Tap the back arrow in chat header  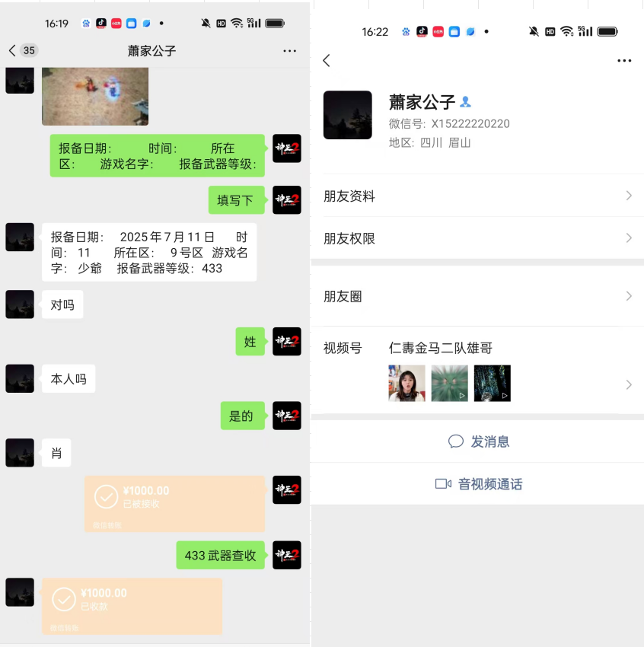coord(12,50)
